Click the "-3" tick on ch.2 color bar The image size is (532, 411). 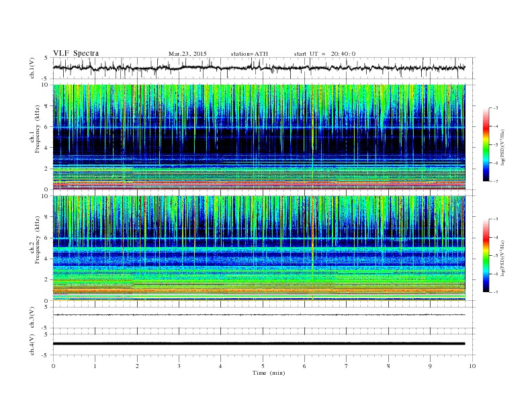coord(496,219)
